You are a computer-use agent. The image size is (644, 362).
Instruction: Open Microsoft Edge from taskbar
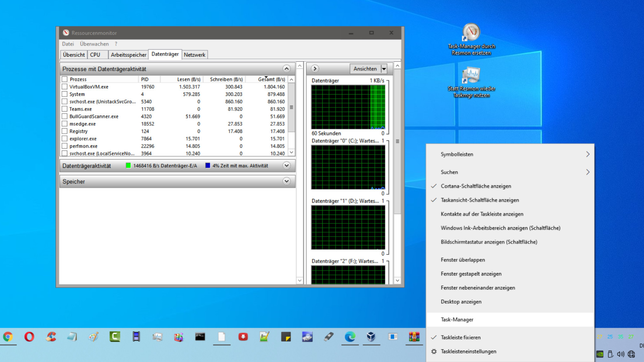350,337
